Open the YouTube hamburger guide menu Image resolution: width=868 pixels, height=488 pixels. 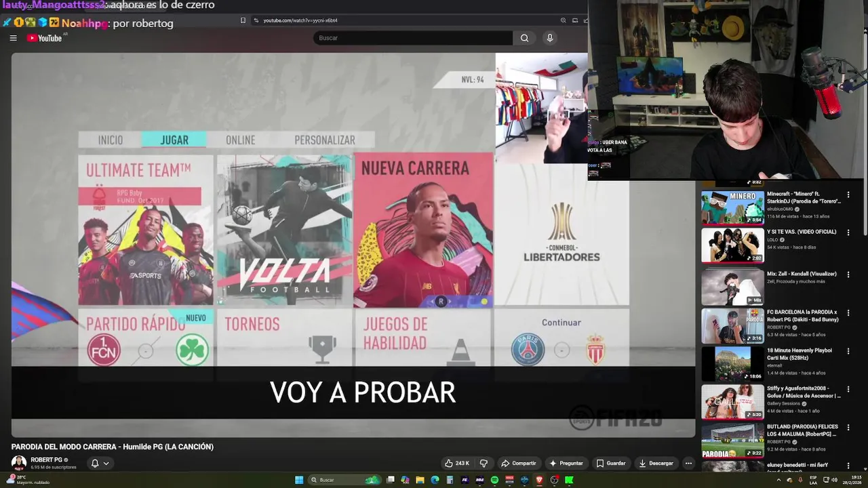13,38
